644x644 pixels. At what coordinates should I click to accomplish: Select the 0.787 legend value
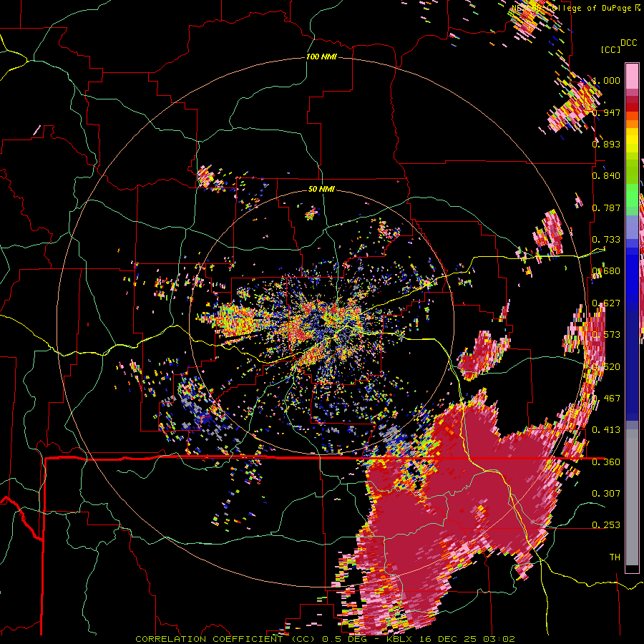pyautogui.click(x=606, y=208)
